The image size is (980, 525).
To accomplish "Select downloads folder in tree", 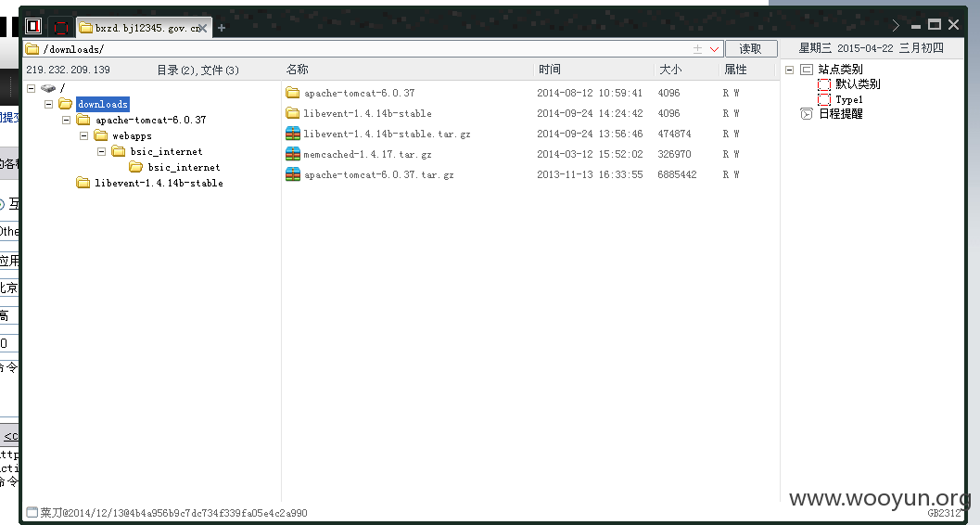I will coord(103,105).
